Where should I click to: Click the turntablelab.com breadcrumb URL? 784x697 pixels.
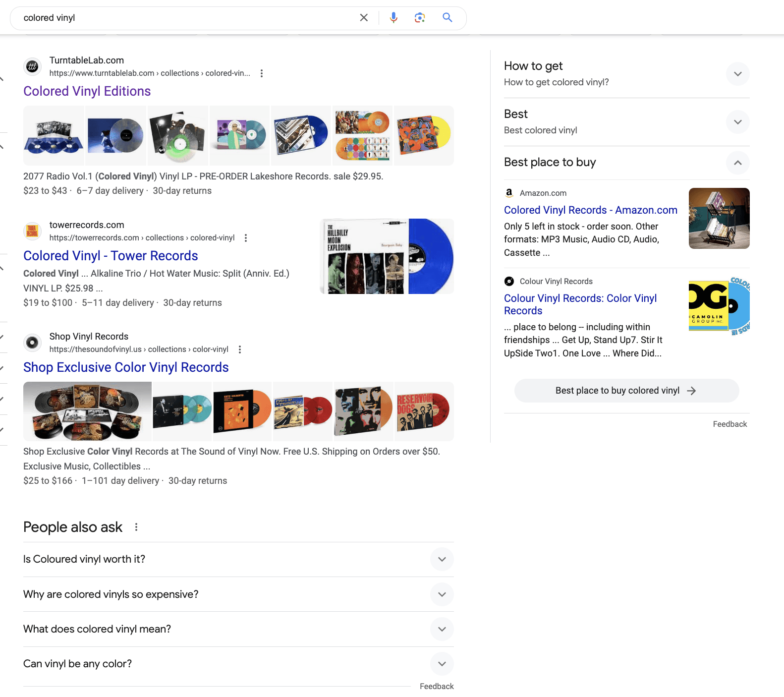pyautogui.click(x=150, y=73)
